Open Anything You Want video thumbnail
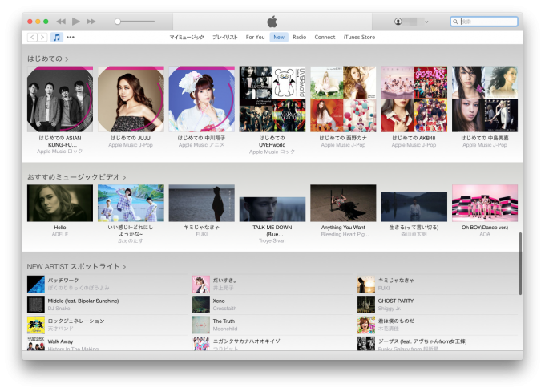 [x=343, y=203]
